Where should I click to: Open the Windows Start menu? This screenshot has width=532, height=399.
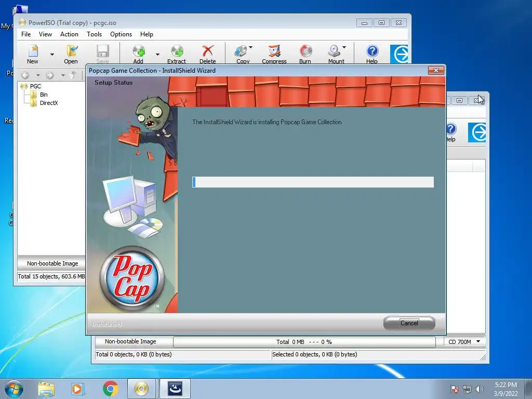(x=14, y=389)
